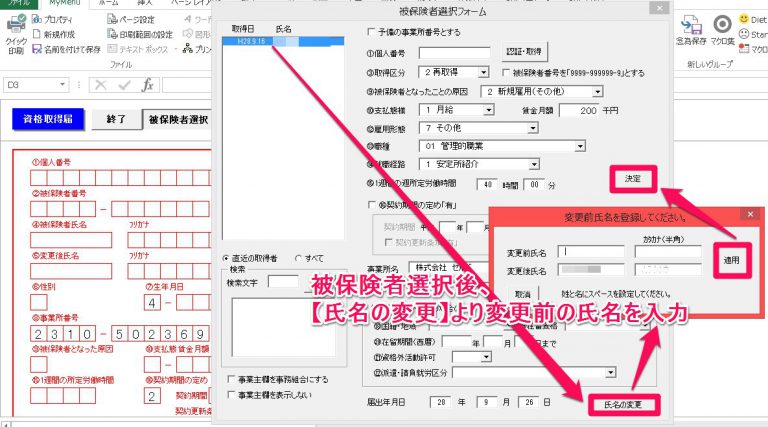Viewport: 768px width, 427px height.
Task: Open 資格外活動許可 dropdown
Action: click(486, 357)
